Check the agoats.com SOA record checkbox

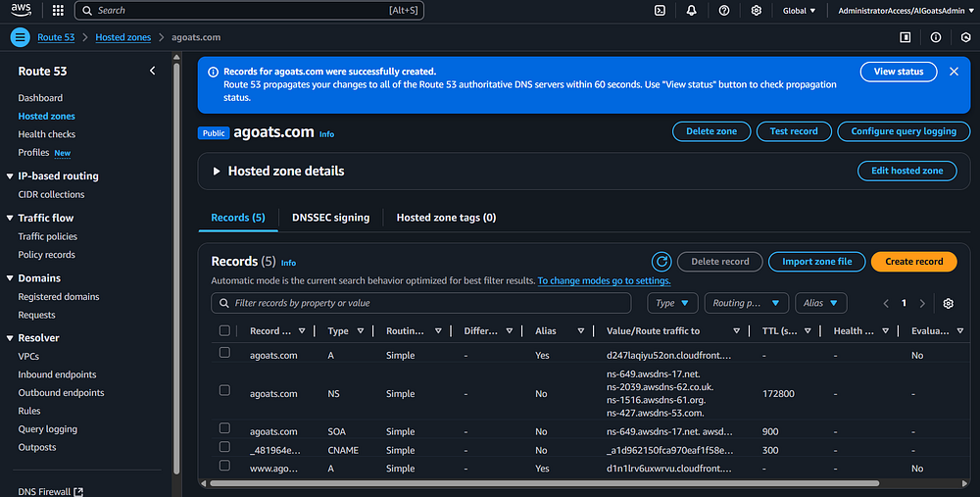pyautogui.click(x=224, y=428)
